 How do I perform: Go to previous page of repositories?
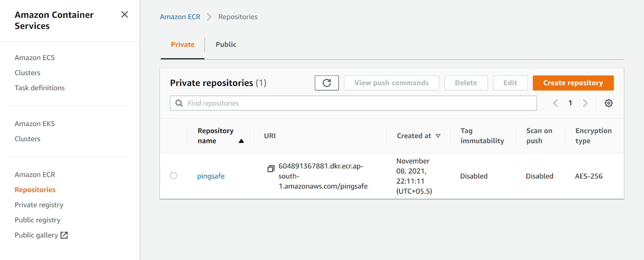555,103
